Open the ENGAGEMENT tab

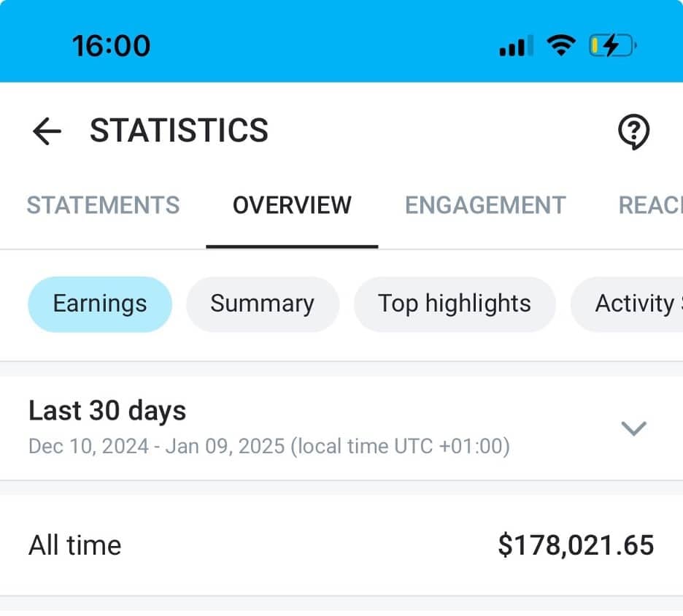coord(484,205)
